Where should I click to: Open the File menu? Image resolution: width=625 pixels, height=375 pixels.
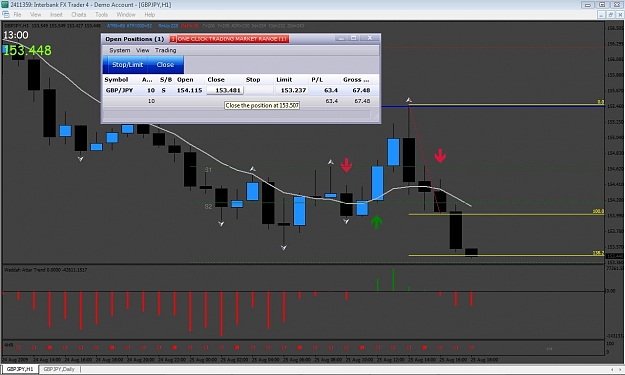17,15
